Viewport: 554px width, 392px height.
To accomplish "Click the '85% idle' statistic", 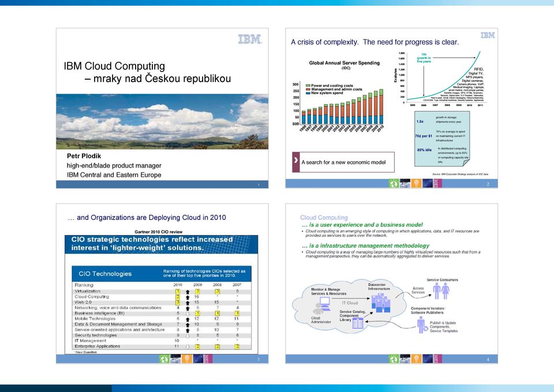I will click(x=424, y=150).
